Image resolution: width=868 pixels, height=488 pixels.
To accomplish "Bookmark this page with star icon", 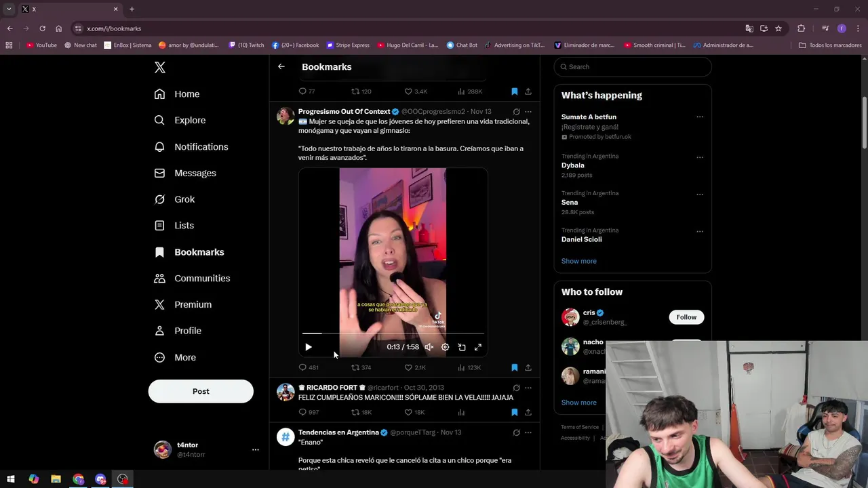I will [x=778, y=28].
